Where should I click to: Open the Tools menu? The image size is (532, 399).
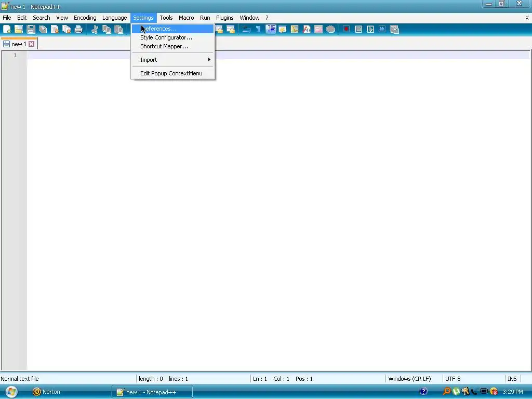(166, 18)
